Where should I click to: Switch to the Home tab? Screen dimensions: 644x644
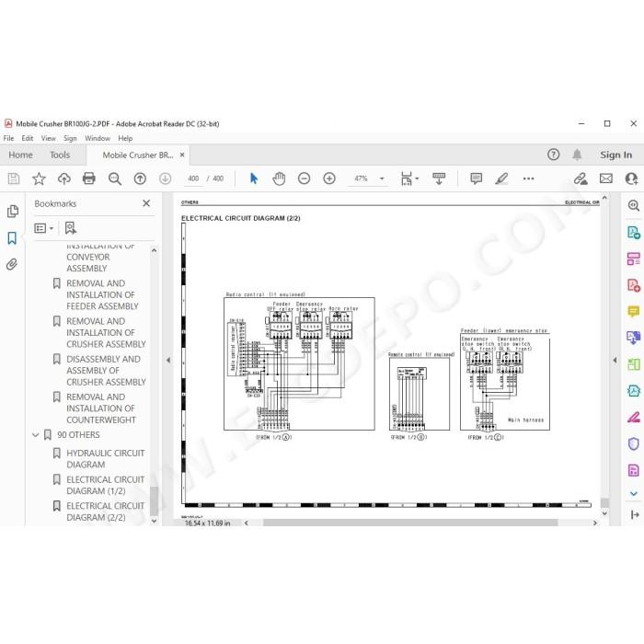click(20, 155)
